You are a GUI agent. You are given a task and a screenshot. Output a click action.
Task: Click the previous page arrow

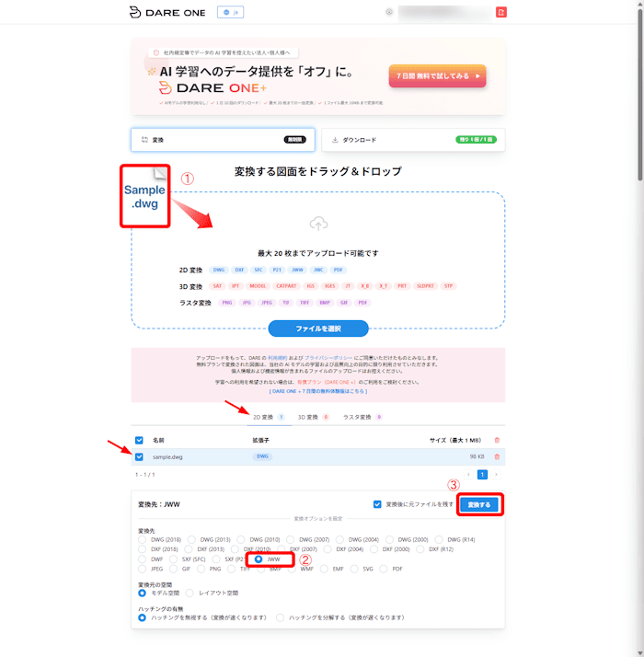468,474
